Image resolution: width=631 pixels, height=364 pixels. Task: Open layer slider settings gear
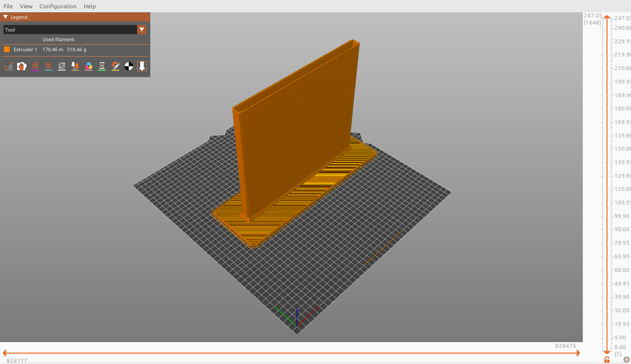pyautogui.click(x=626, y=360)
